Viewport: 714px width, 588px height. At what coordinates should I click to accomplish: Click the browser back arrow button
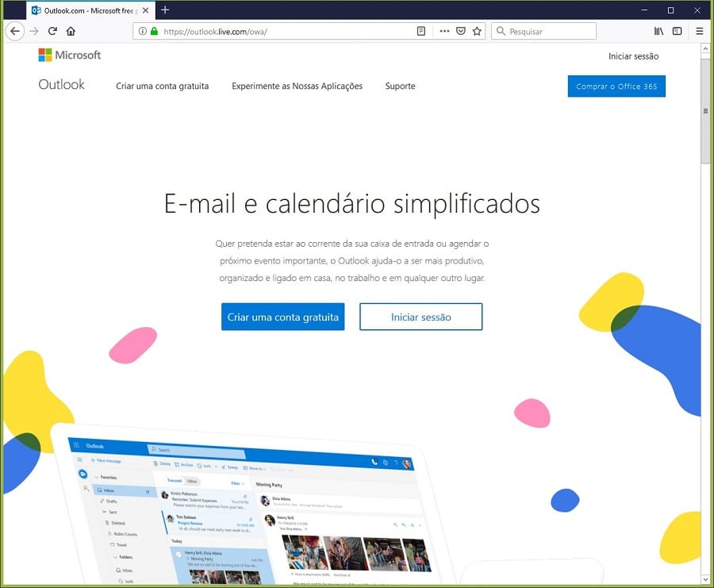[x=14, y=31]
